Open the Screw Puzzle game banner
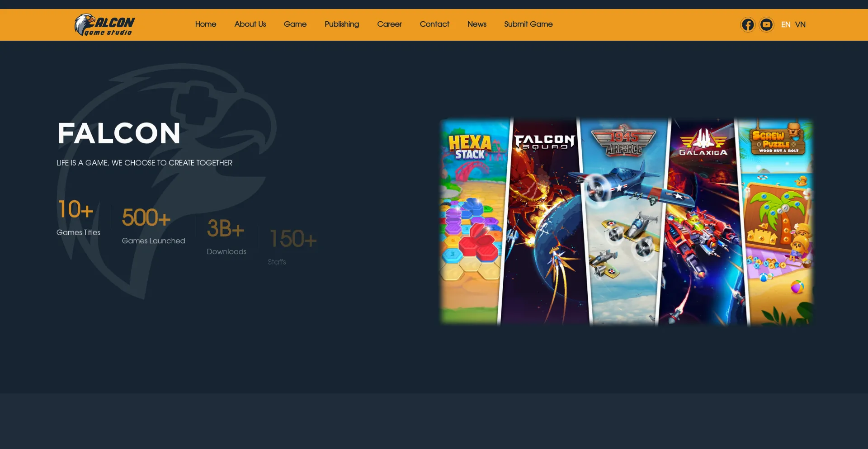This screenshot has height=449, width=868. click(x=778, y=222)
